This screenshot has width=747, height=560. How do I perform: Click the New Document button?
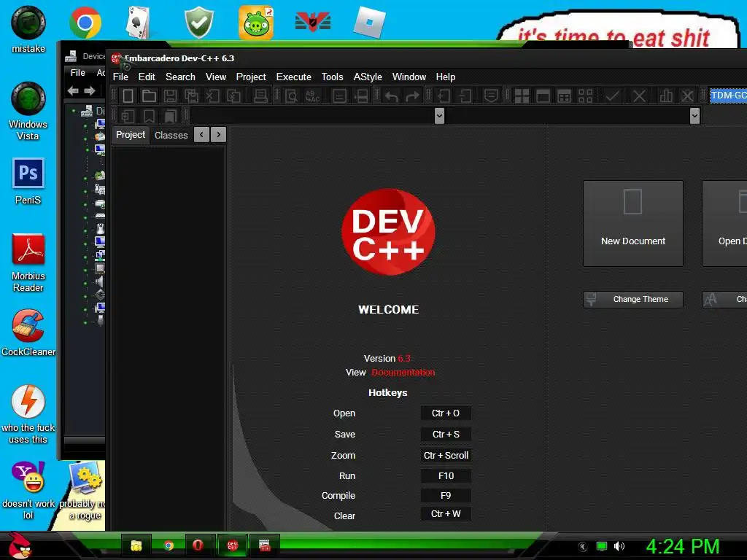[x=633, y=223]
